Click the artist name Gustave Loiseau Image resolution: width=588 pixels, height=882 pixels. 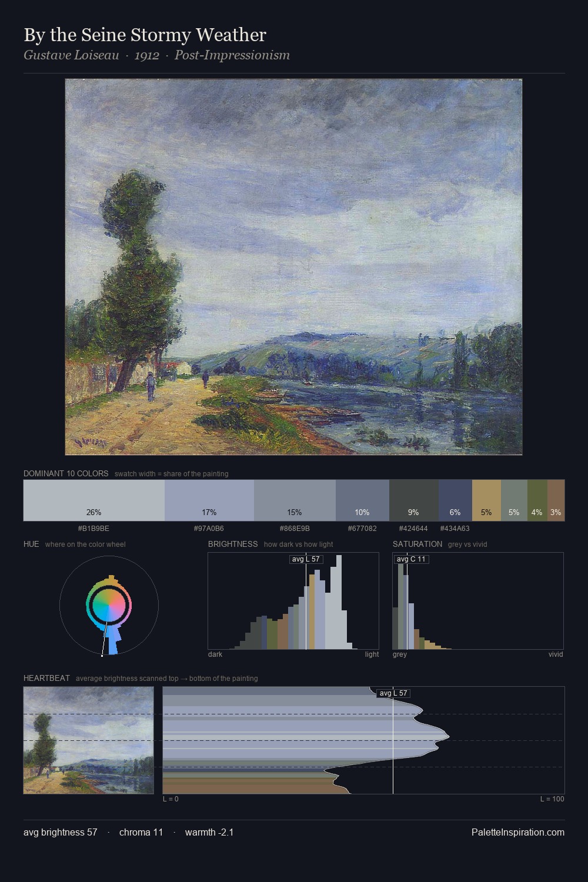tap(71, 55)
